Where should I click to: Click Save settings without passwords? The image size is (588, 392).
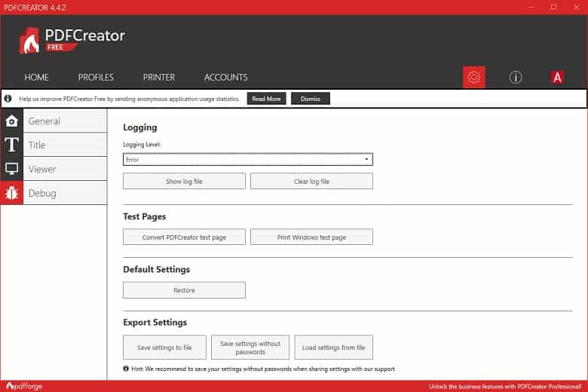[x=250, y=348]
